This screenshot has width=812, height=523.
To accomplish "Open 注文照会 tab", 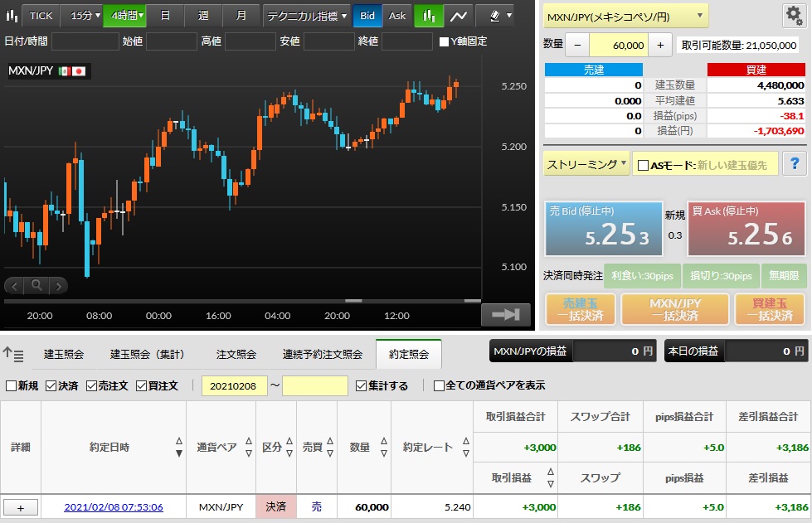I will click(236, 355).
